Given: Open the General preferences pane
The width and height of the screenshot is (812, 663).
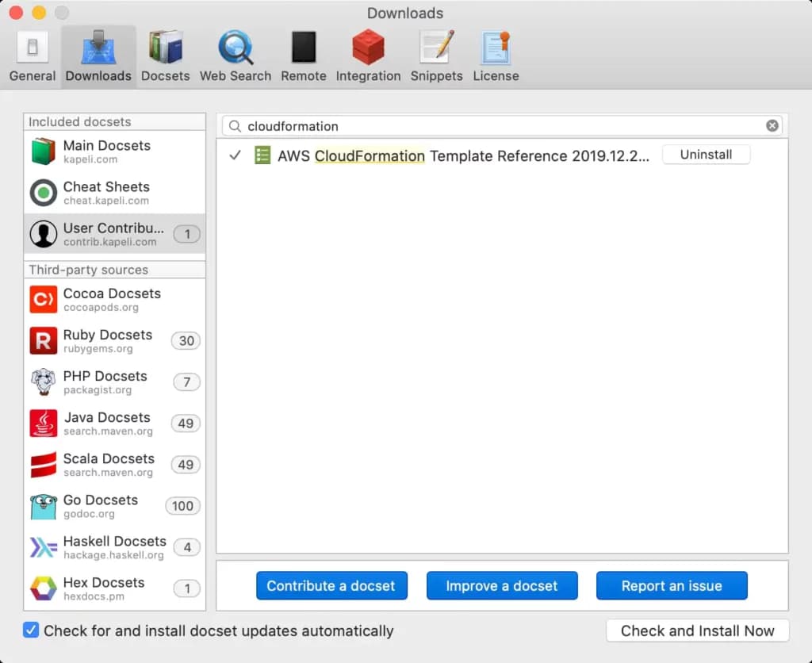Looking at the screenshot, I should point(33,56).
